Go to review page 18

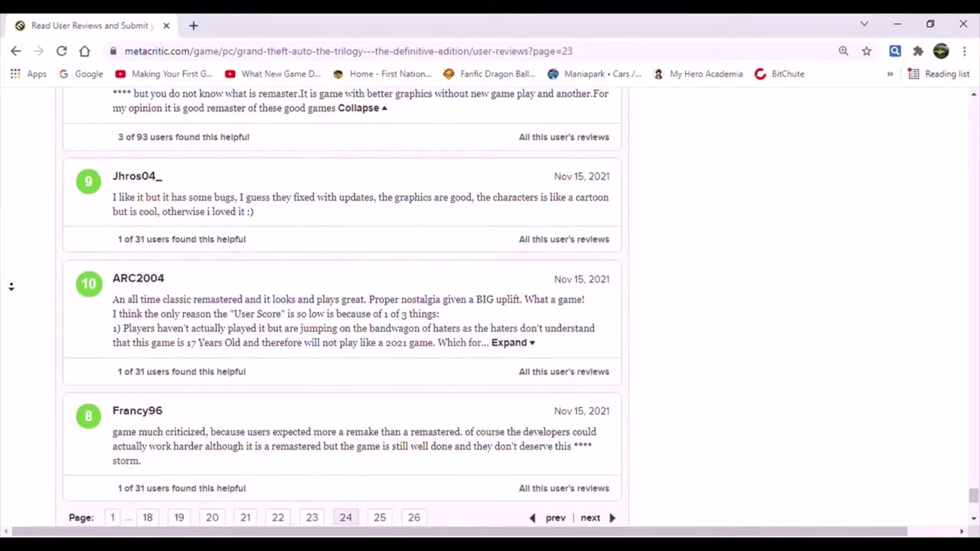(x=147, y=518)
